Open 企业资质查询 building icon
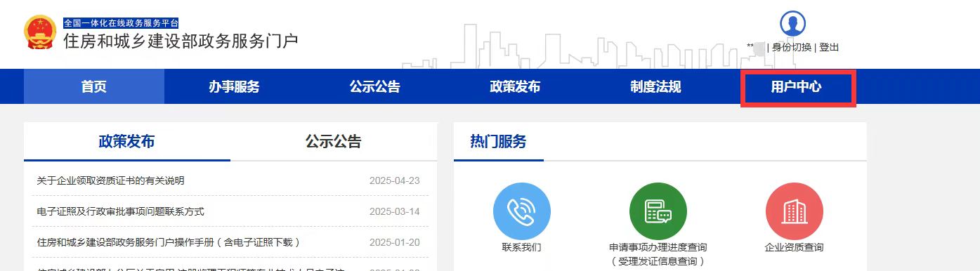 click(795, 211)
